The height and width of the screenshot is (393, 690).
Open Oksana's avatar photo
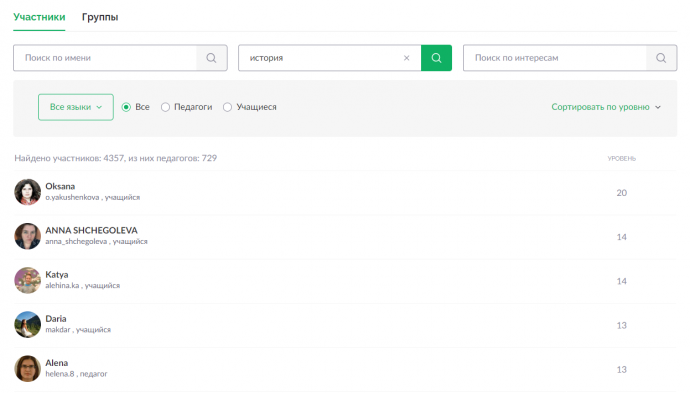[27, 192]
